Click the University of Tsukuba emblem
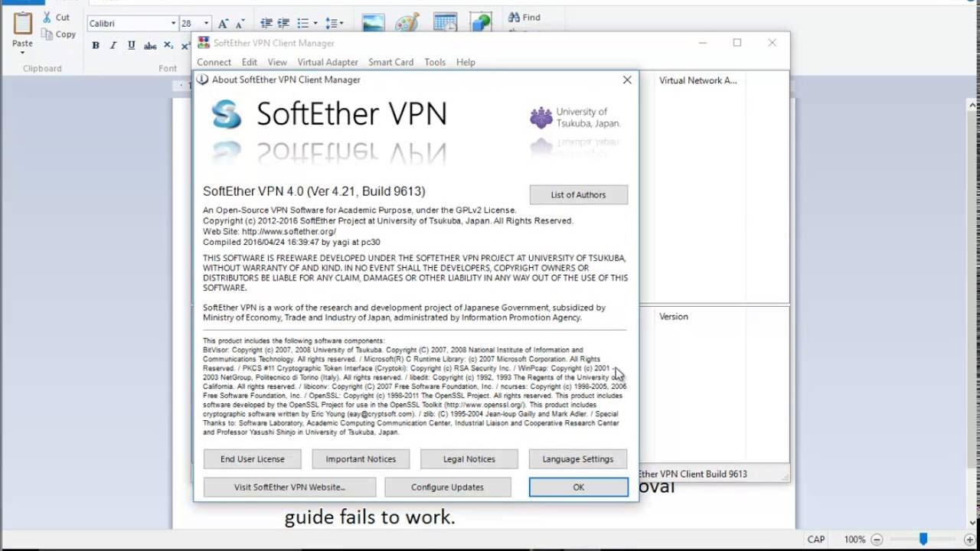This screenshot has width=980, height=551. pyautogui.click(x=541, y=117)
